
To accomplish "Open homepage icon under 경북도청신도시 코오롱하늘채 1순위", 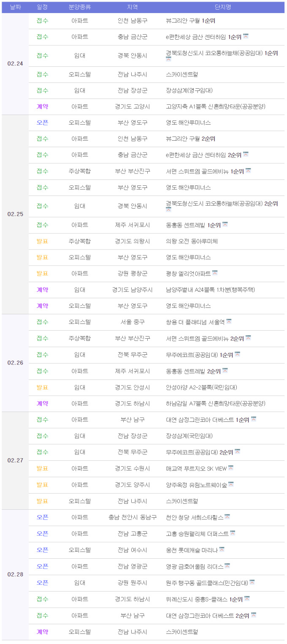I will (168, 59).
